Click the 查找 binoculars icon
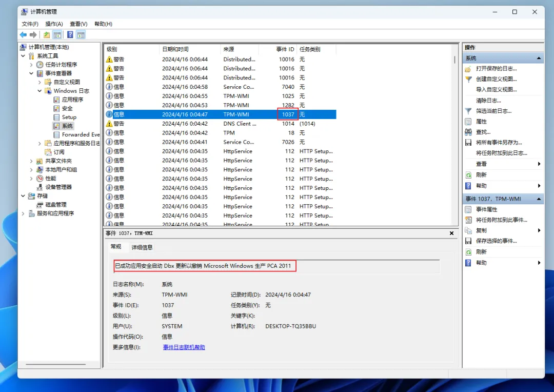 (x=468, y=132)
